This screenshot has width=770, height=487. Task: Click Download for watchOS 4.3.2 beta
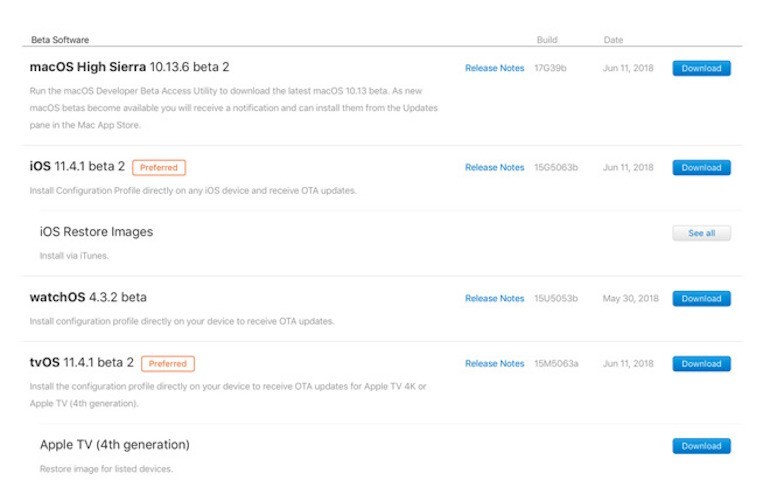[x=701, y=299]
